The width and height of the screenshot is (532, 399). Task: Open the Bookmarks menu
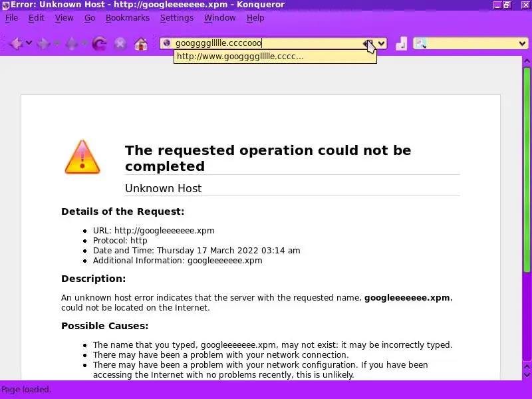(128, 18)
